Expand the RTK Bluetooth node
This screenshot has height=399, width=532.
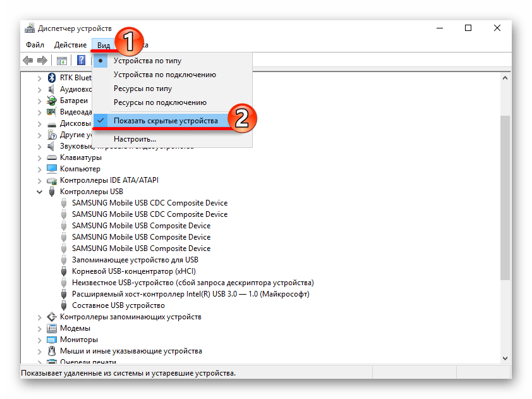(39, 78)
